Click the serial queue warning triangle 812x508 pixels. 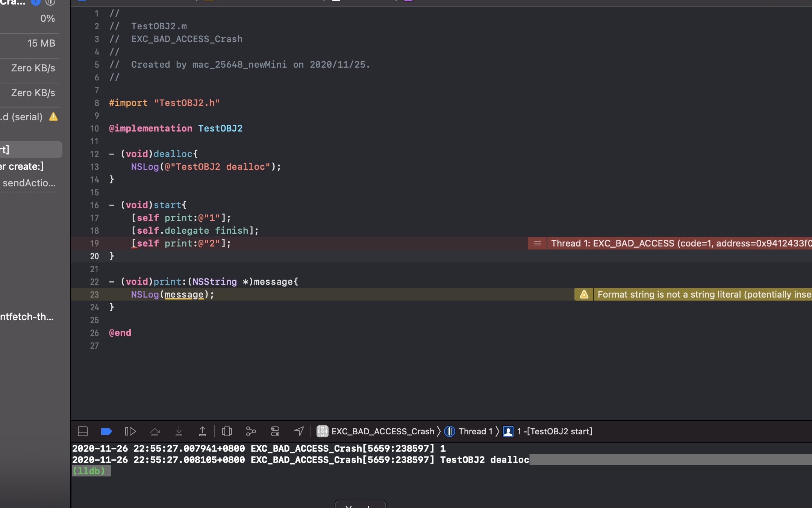(53, 117)
